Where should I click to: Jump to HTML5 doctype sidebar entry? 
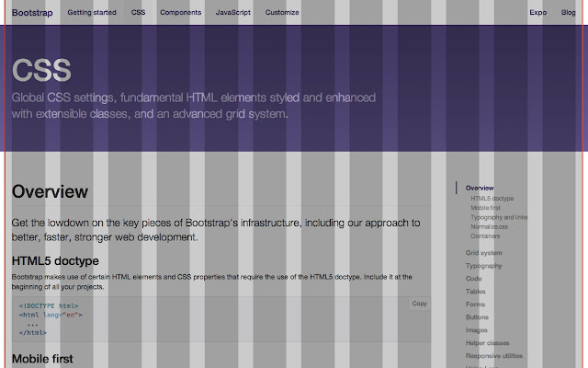[x=492, y=199]
